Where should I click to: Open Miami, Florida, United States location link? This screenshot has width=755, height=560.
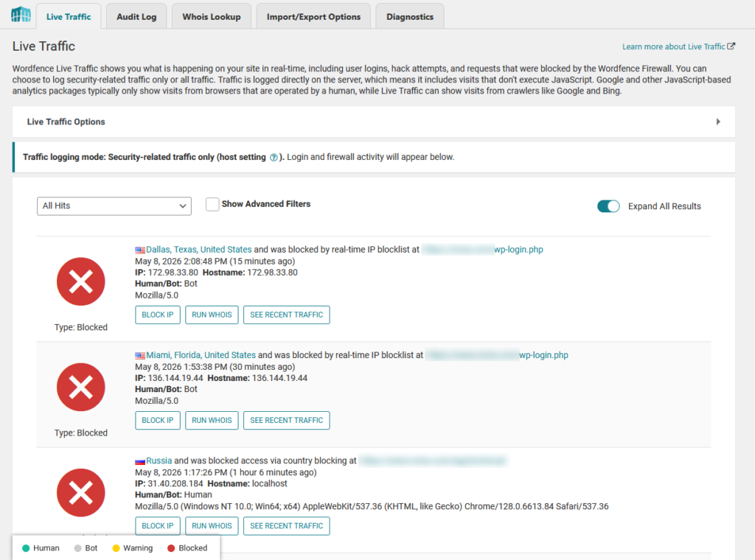coord(201,355)
